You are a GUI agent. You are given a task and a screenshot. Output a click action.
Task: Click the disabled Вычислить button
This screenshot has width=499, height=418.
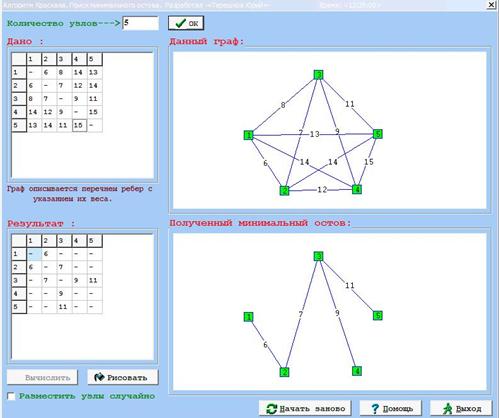(42, 377)
